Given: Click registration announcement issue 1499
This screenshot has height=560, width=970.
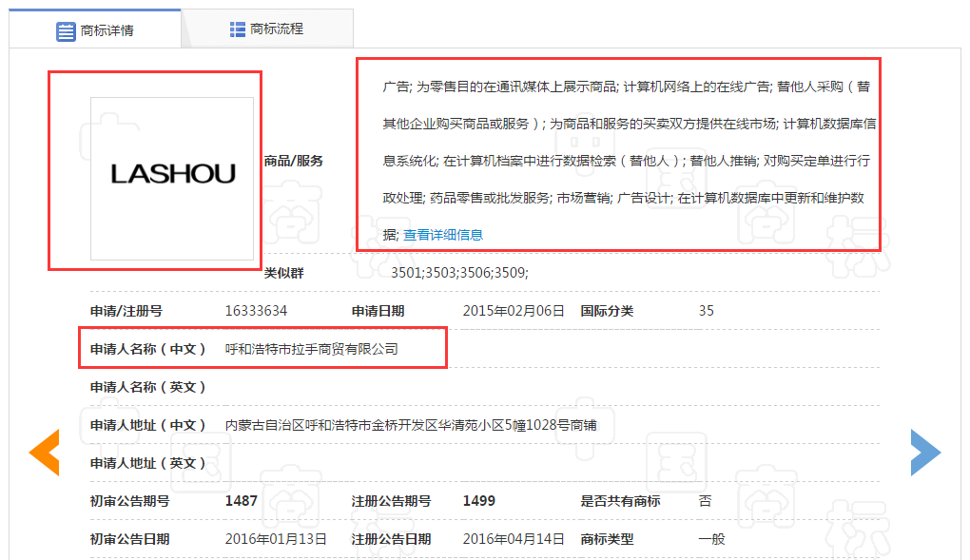Looking at the screenshot, I should (478, 501).
